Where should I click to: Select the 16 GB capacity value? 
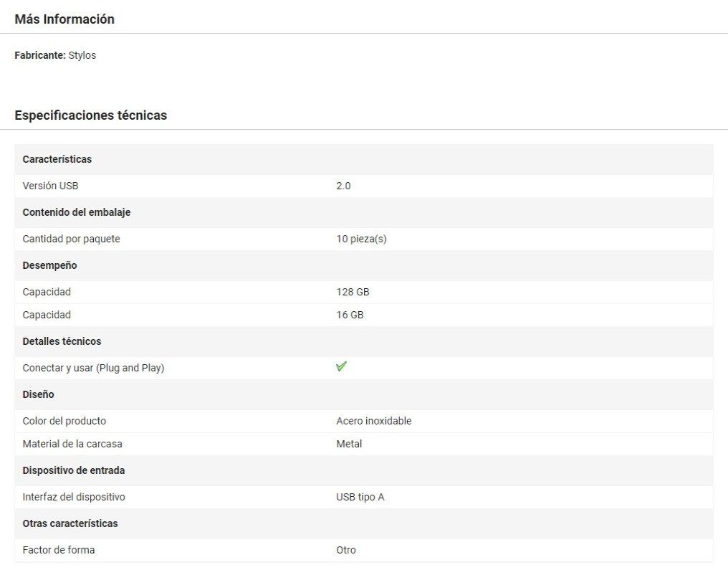tap(350, 315)
